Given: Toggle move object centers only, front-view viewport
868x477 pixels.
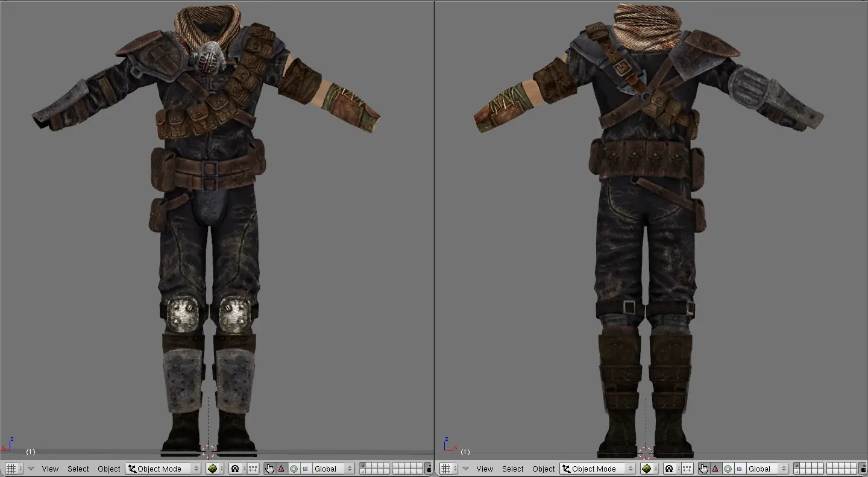Looking at the screenshot, I should (253, 469).
